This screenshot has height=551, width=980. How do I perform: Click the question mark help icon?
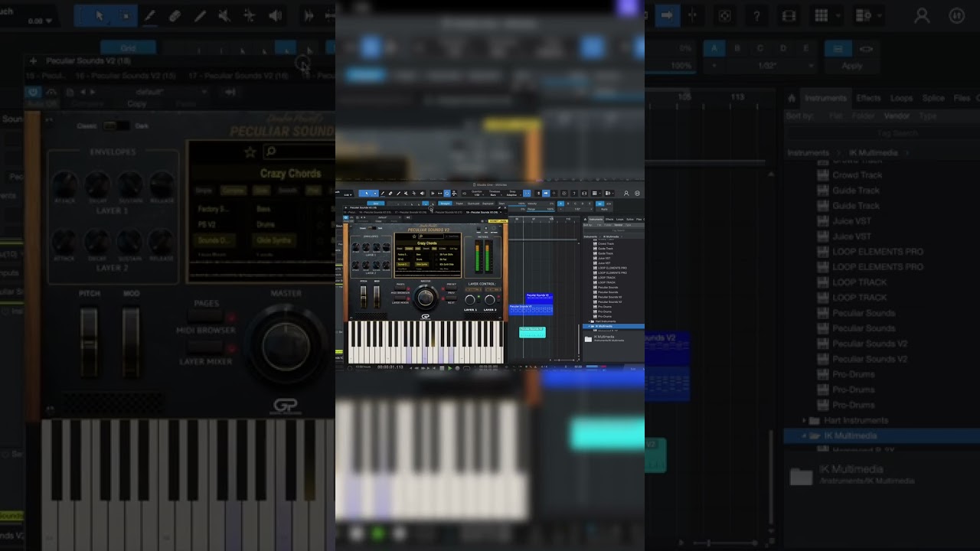573,193
